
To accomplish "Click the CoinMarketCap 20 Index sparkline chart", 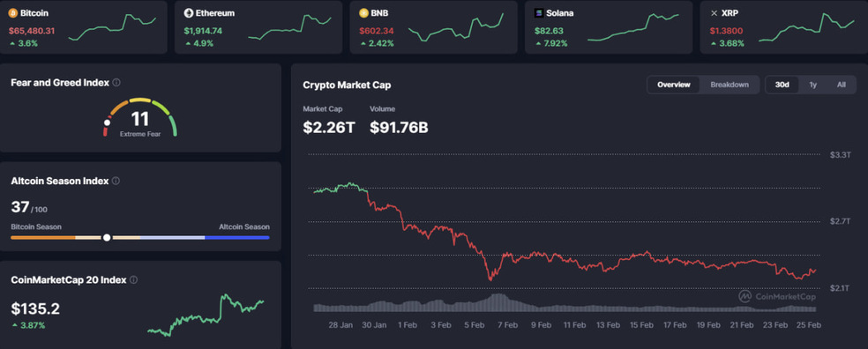I will pyautogui.click(x=206, y=316).
